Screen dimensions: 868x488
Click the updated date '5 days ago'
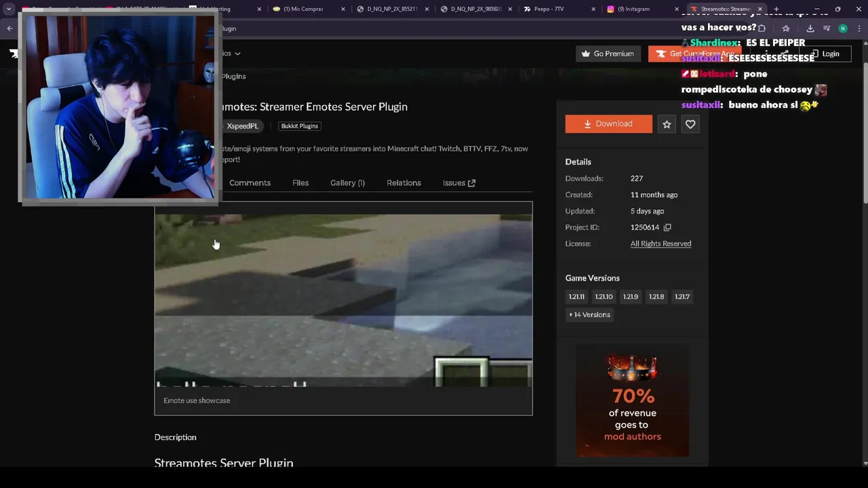(647, 211)
